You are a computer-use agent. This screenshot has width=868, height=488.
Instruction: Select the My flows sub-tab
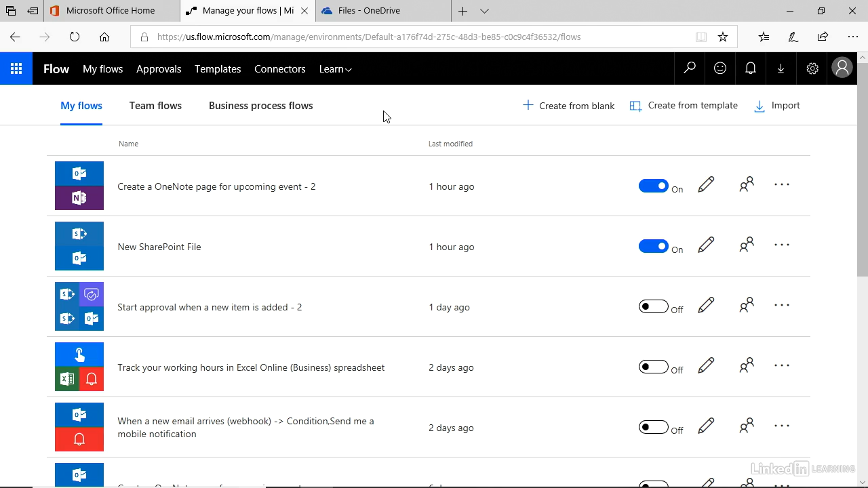point(81,106)
